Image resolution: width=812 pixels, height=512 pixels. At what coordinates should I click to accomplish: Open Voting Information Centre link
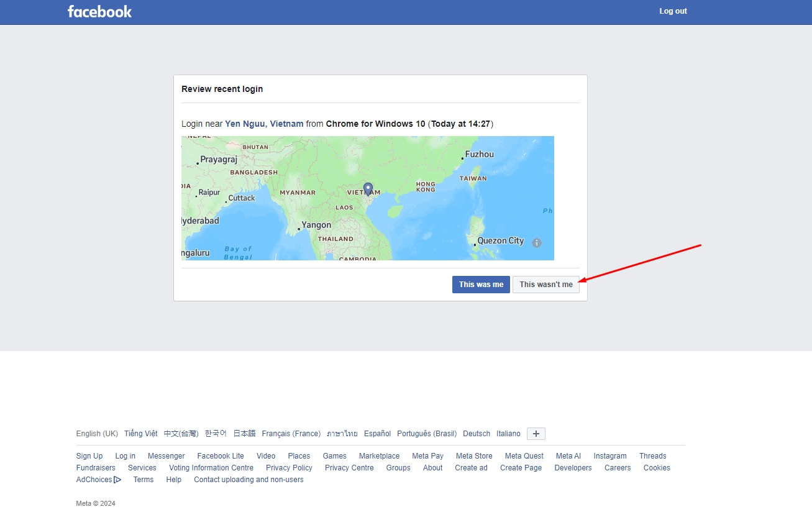211,468
